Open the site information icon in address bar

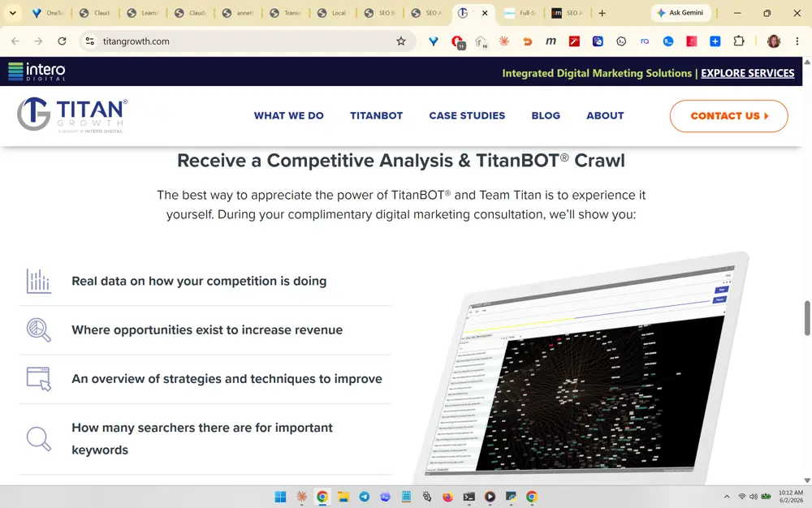click(x=89, y=41)
